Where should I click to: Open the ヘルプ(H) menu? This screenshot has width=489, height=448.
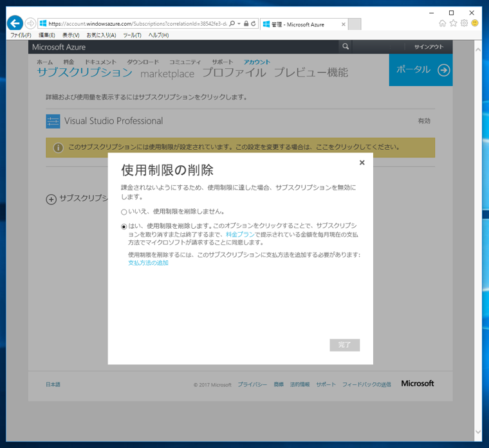coord(158,35)
